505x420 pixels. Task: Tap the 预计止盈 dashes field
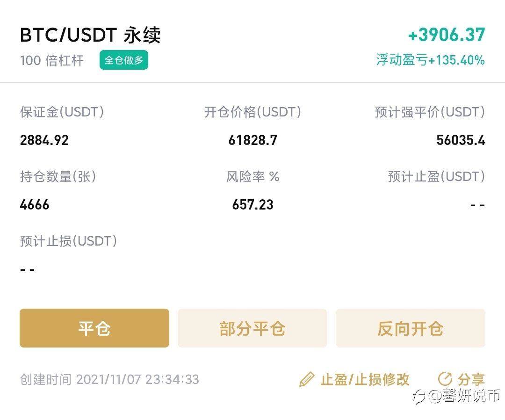477,205
